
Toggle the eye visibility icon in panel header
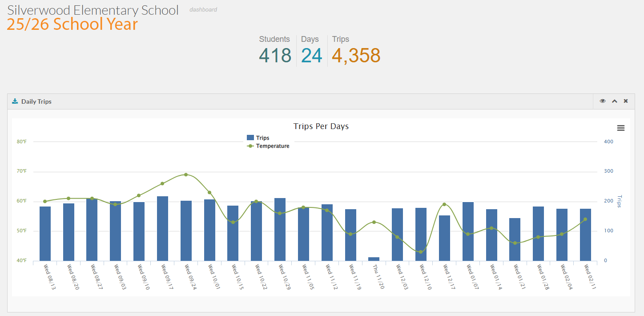click(x=603, y=101)
